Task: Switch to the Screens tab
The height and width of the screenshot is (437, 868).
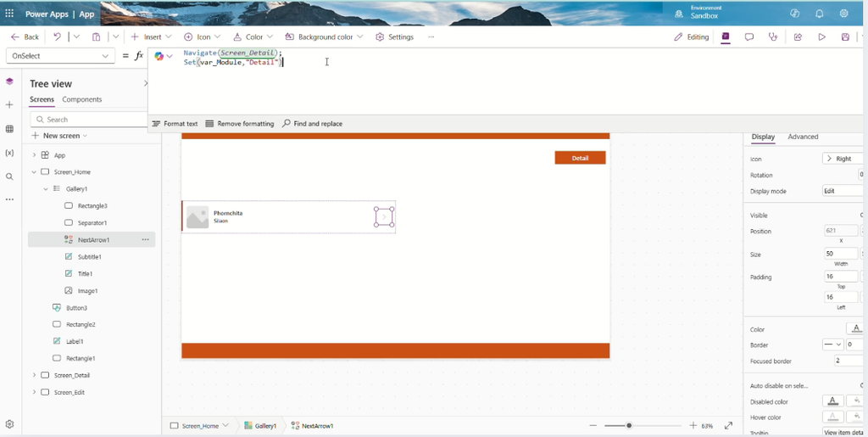Action: click(x=42, y=99)
